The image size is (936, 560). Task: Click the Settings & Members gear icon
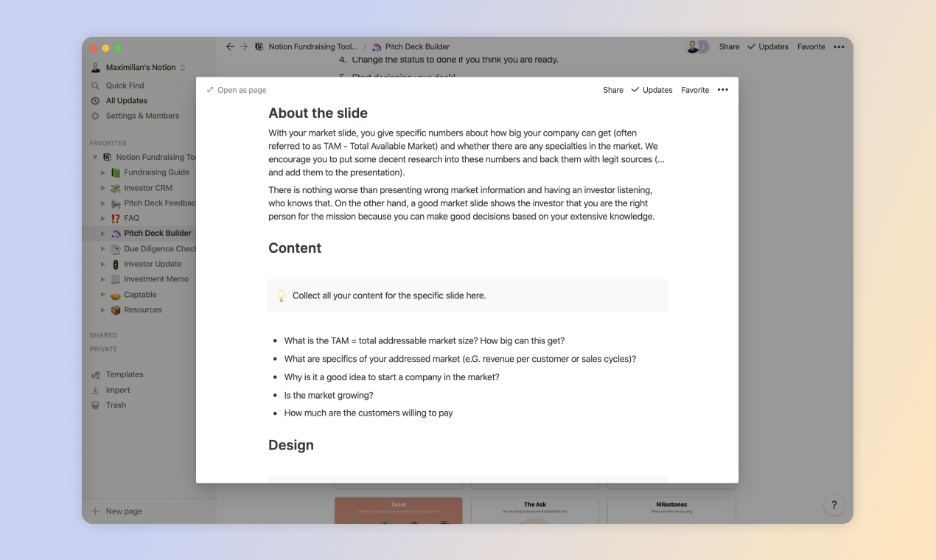point(95,116)
